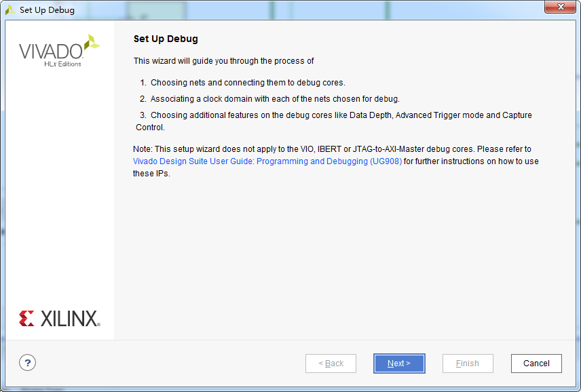Click the Vivado HLx Editions logo

click(59, 51)
